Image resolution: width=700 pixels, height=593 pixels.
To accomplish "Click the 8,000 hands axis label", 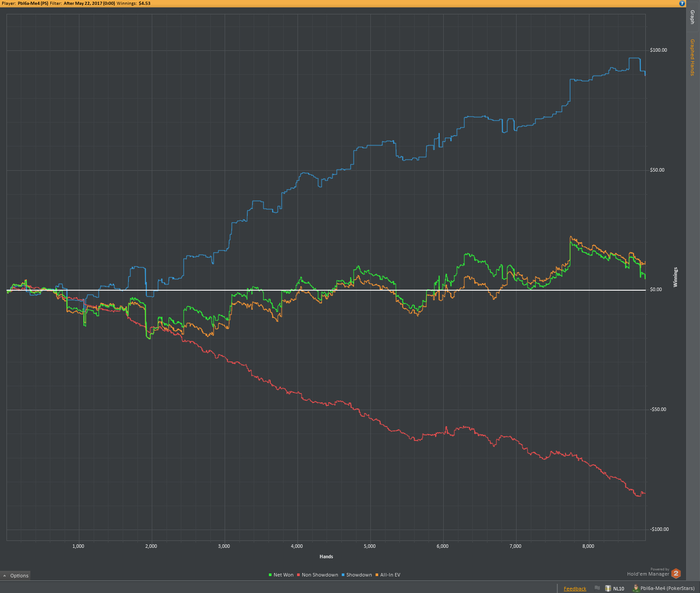I will point(588,546).
